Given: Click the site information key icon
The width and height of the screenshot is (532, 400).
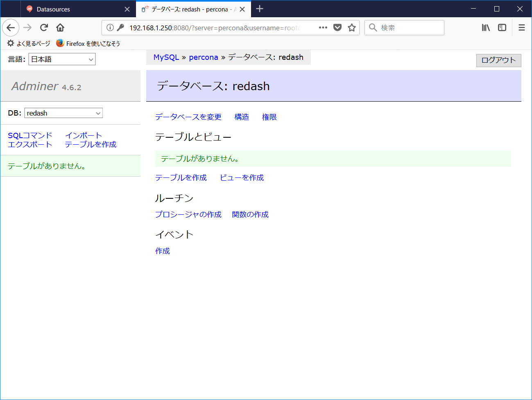Looking at the screenshot, I should coord(121,28).
